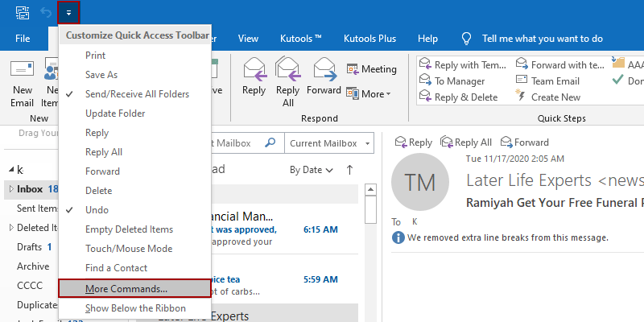Click Create New quick step
The width and height of the screenshot is (644, 322).
[548, 97]
